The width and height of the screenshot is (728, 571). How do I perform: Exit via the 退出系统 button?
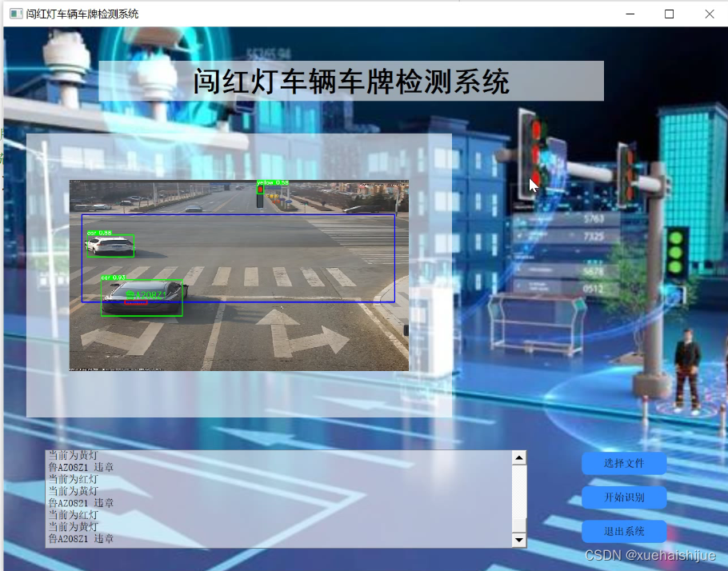pos(624,531)
